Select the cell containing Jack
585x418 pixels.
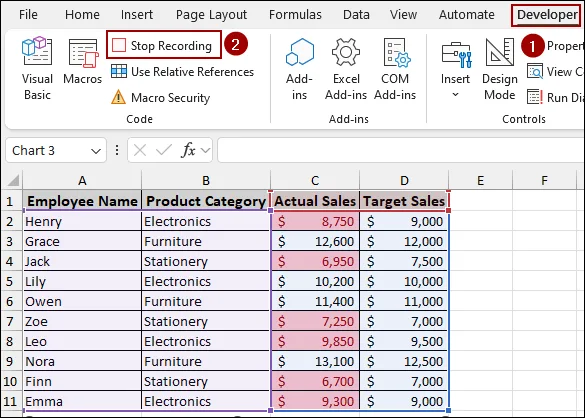point(82,261)
